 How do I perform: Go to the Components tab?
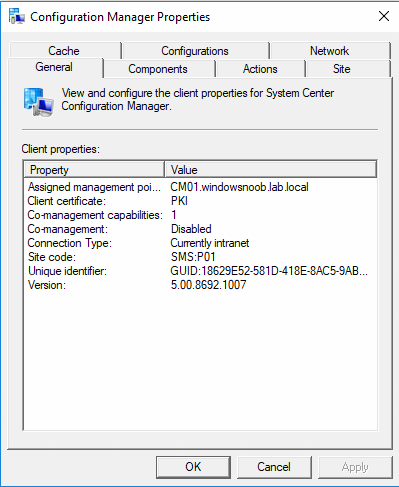(159, 69)
